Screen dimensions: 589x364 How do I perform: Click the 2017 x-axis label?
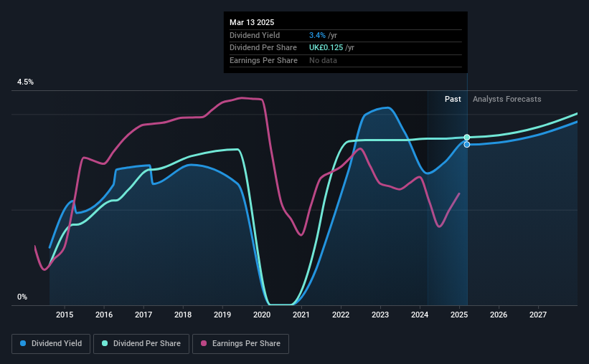pyautogui.click(x=143, y=315)
